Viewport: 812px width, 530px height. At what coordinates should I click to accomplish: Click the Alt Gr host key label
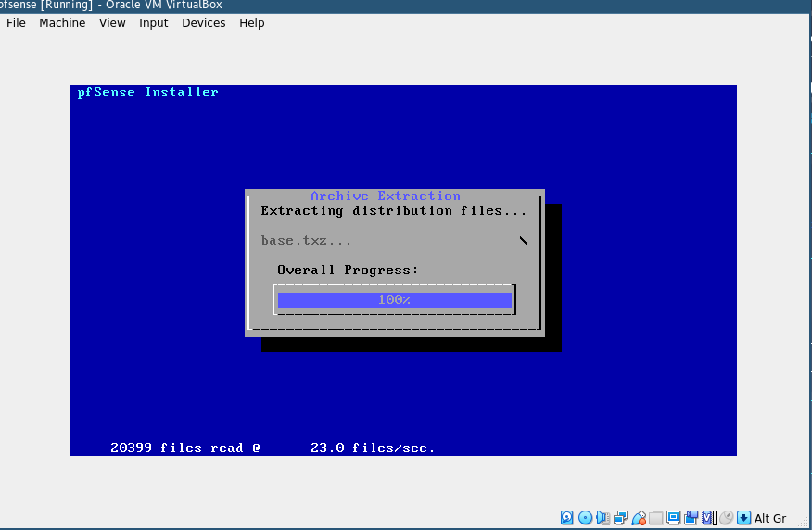(x=770, y=518)
